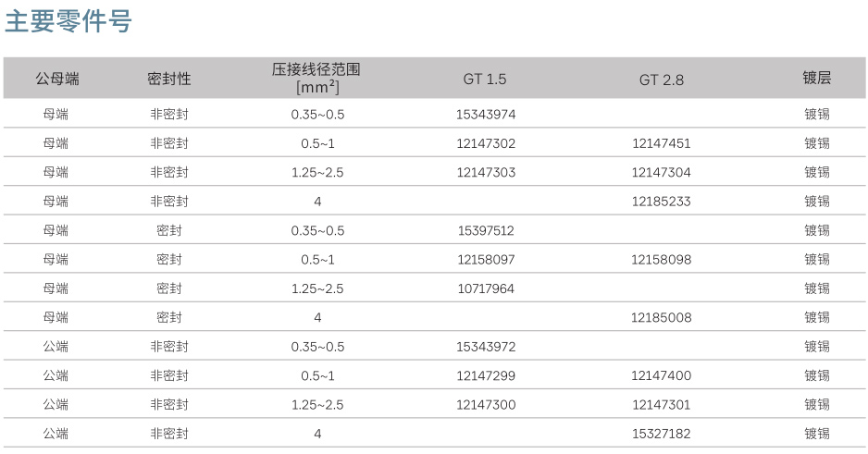Click the 密封性 column header

pos(168,79)
